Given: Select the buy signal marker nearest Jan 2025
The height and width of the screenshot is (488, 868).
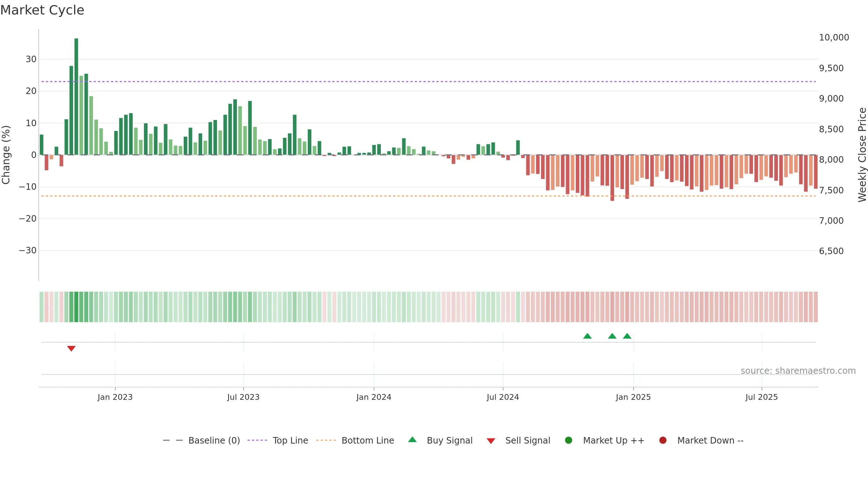Looking at the screenshot, I should (x=627, y=336).
